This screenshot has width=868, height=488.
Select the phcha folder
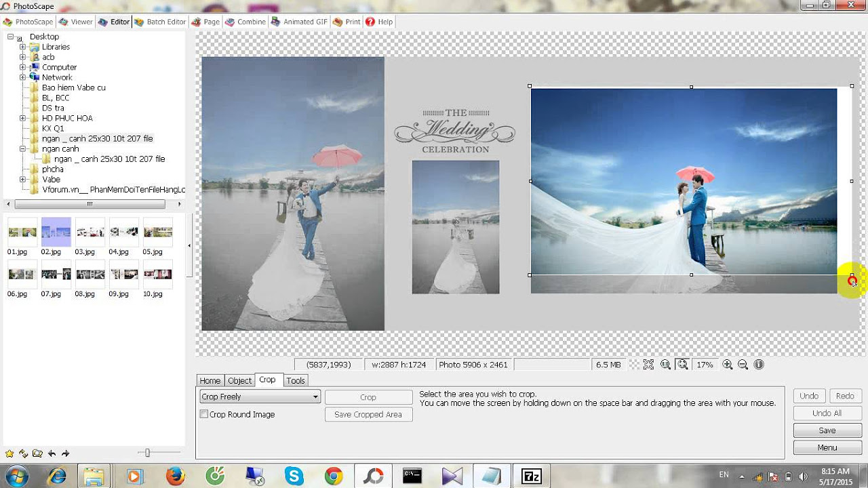coord(52,169)
